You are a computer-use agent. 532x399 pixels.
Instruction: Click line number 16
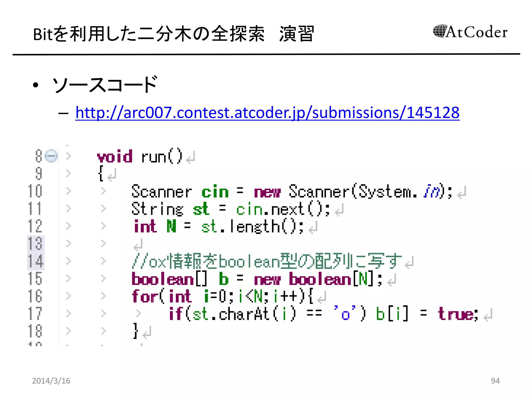tap(35, 296)
